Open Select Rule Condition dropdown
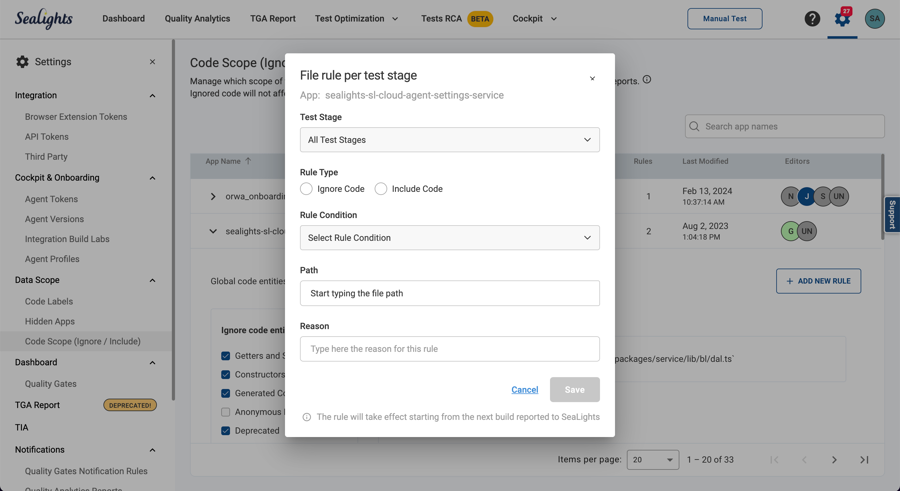 pyautogui.click(x=450, y=238)
